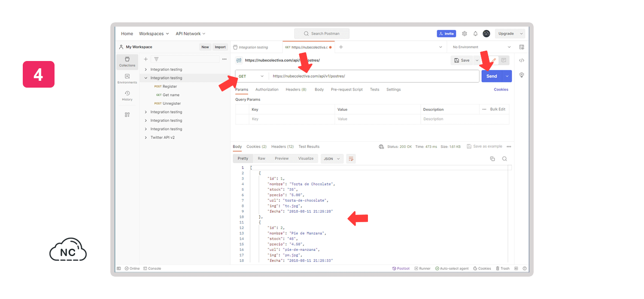Image resolution: width=644 pixels, height=299 pixels.
Task: Open the notifications bell
Action: click(x=475, y=34)
